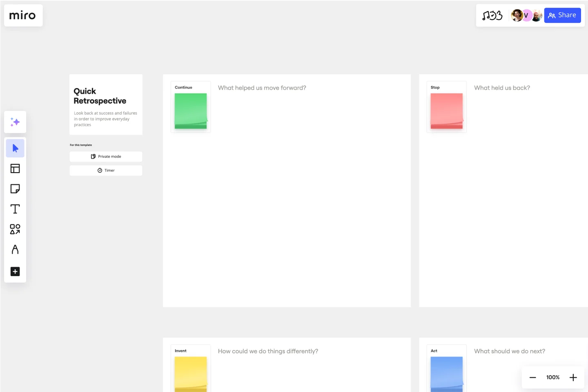Screen dimensions: 588x392
Task: Share the board
Action: coord(562,16)
